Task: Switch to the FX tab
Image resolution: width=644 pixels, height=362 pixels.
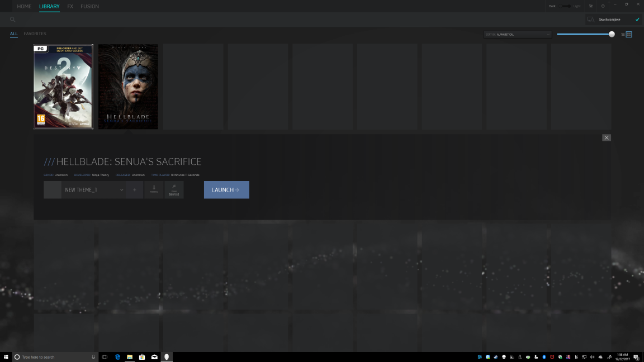Action: [x=70, y=6]
